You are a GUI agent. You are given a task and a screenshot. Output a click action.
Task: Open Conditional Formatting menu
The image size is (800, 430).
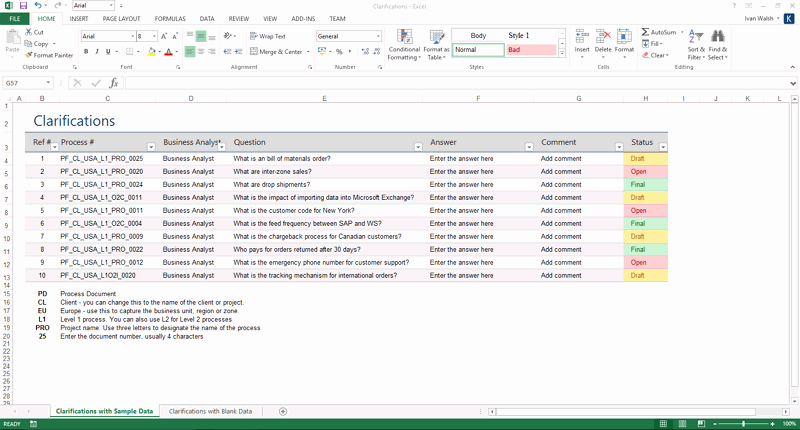click(404, 45)
